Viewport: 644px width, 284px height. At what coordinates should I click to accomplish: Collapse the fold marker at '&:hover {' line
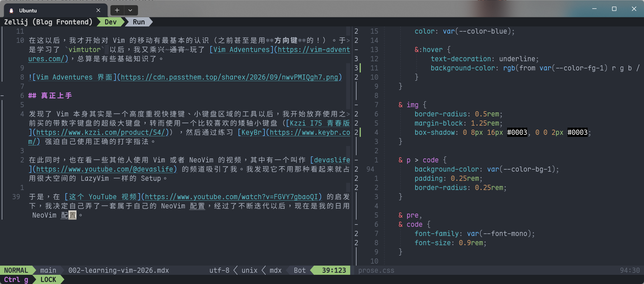pyautogui.click(x=356, y=49)
